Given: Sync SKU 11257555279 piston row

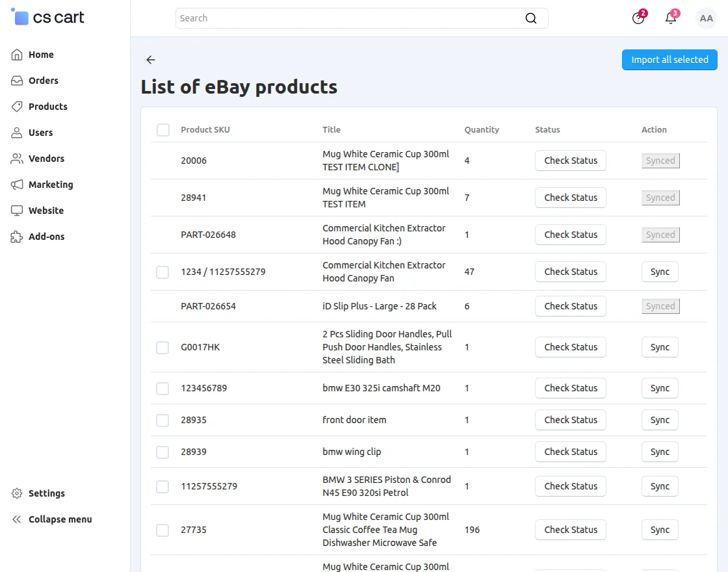Looking at the screenshot, I should [660, 487].
